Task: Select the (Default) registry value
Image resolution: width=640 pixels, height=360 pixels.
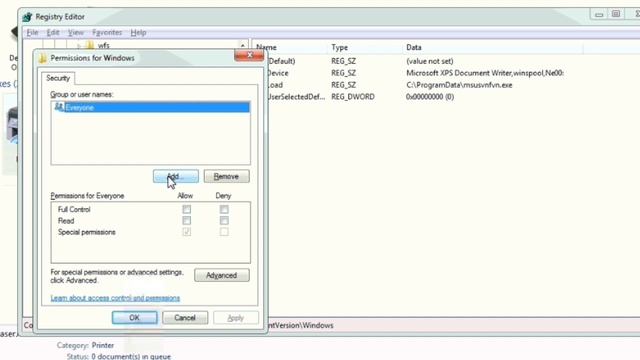Action: (281, 61)
